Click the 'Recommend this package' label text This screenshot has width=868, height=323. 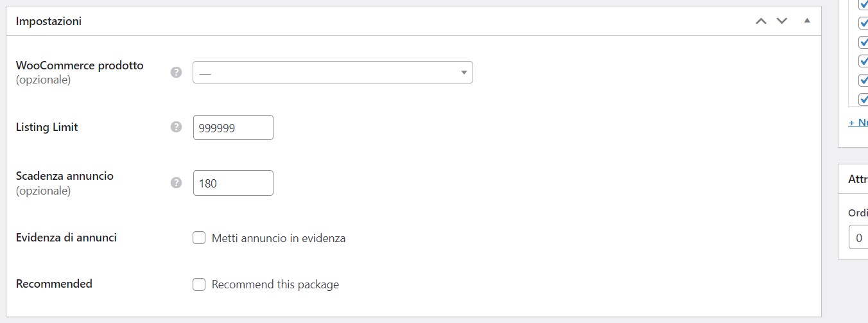pyautogui.click(x=275, y=284)
